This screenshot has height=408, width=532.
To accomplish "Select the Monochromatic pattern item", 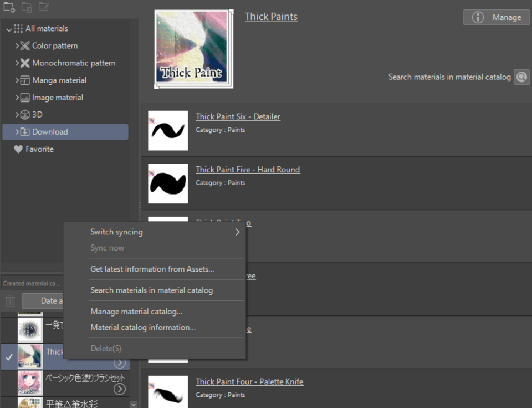I will pos(74,63).
